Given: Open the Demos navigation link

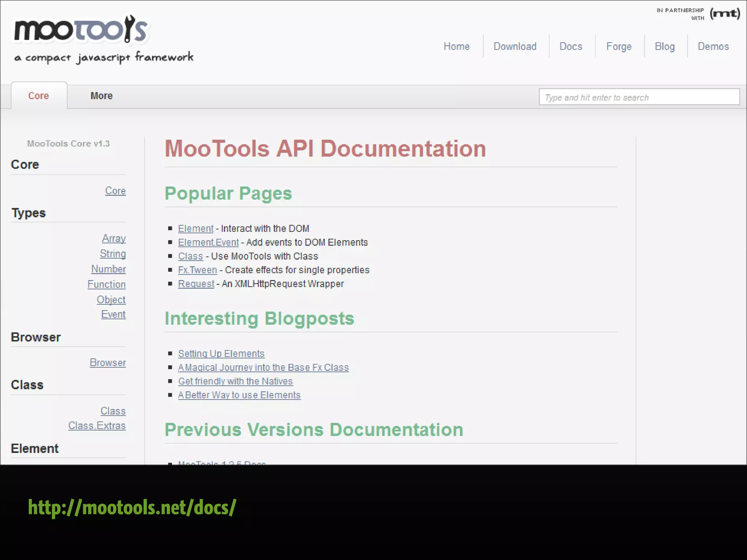Looking at the screenshot, I should [x=713, y=46].
